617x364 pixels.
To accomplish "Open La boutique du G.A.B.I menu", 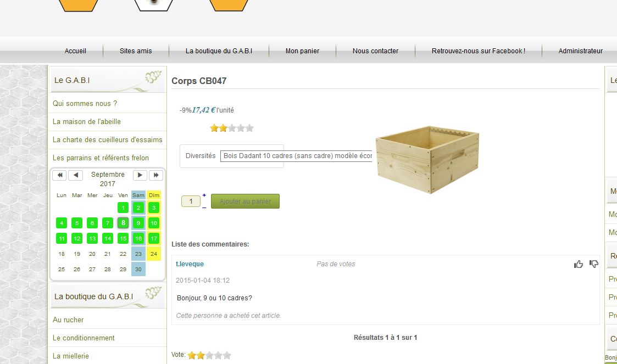I will click(219, 51).
